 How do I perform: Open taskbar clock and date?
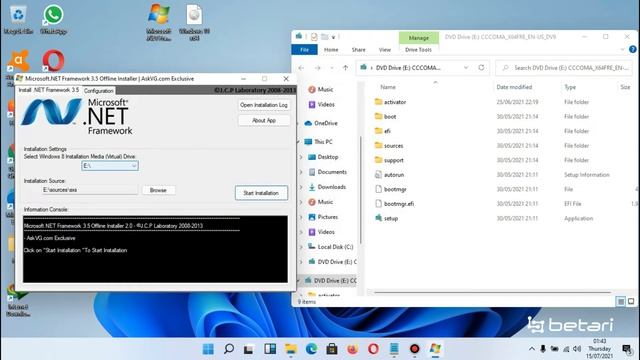600,349
